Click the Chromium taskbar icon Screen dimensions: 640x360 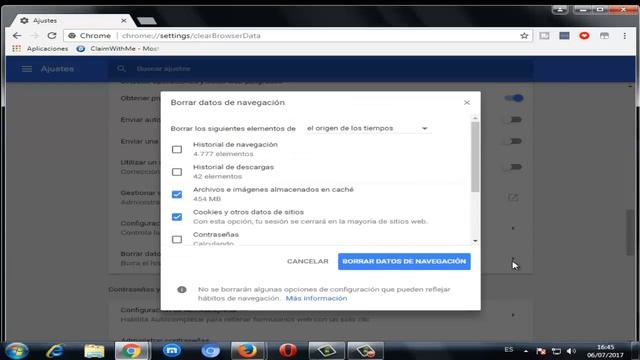coord(211,351)
